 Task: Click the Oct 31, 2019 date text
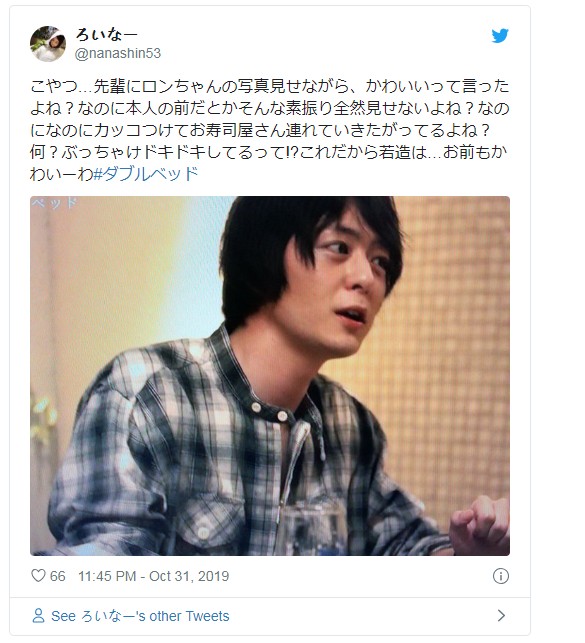click(x=189, y=576)
